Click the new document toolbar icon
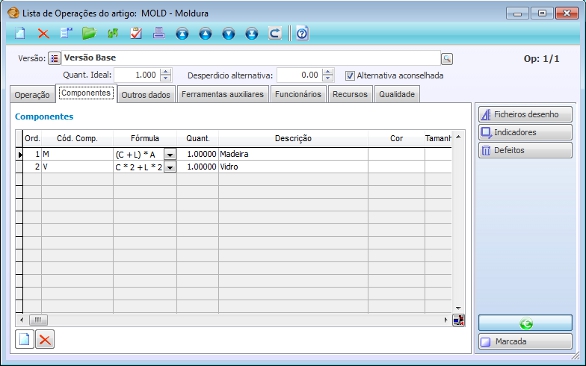The height and width of the screenshot is (366, 586). tap(20, 34)
